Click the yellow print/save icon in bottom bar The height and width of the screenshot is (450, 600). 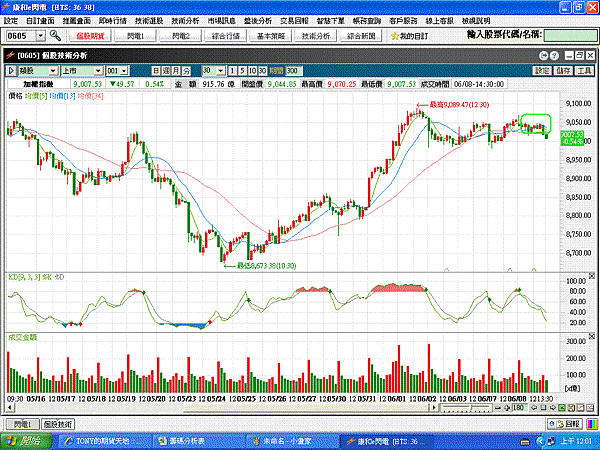point(571,408)
